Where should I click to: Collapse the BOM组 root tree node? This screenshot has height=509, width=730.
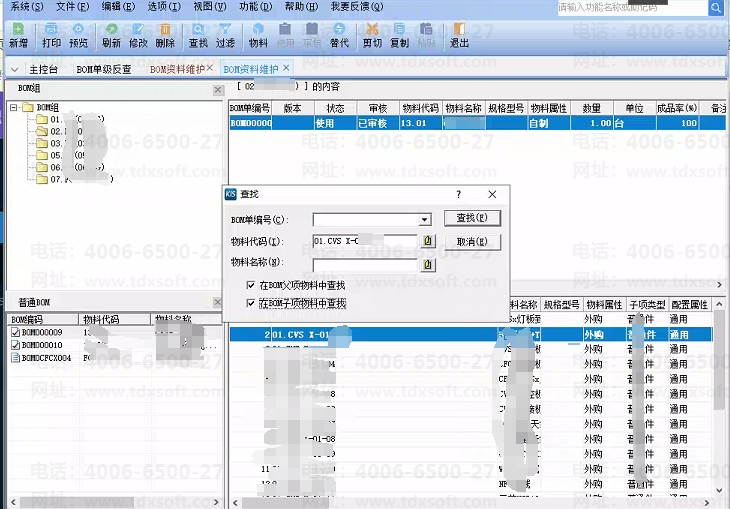[14, 107]
